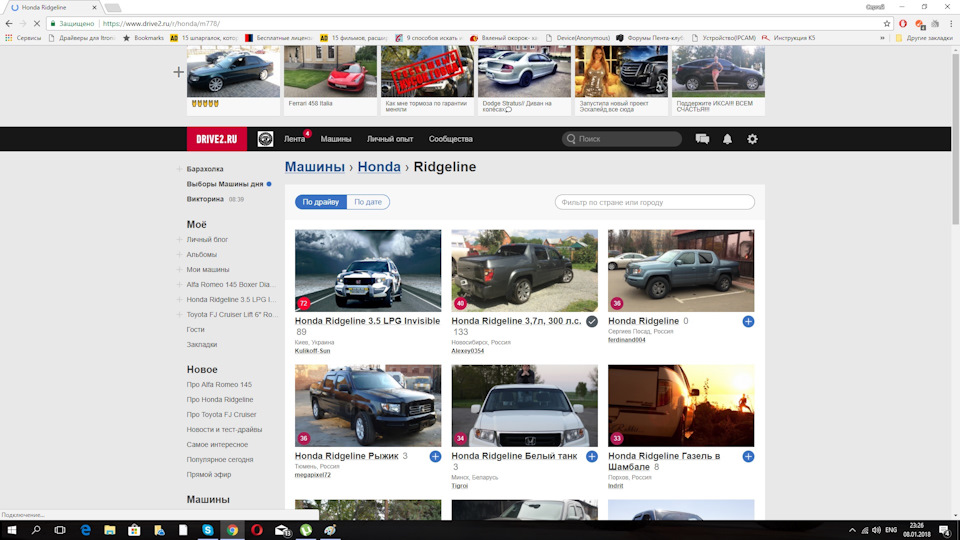Launch Edge from taskbar
Viewport: 960px width, 540px height.
85,530
